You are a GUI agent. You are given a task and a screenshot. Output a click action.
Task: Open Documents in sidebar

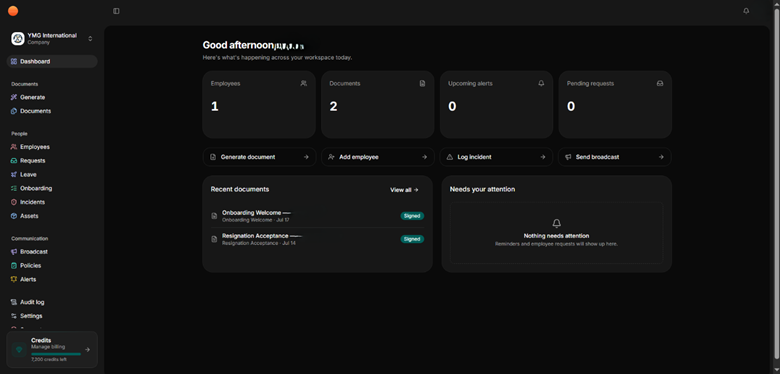52,111
